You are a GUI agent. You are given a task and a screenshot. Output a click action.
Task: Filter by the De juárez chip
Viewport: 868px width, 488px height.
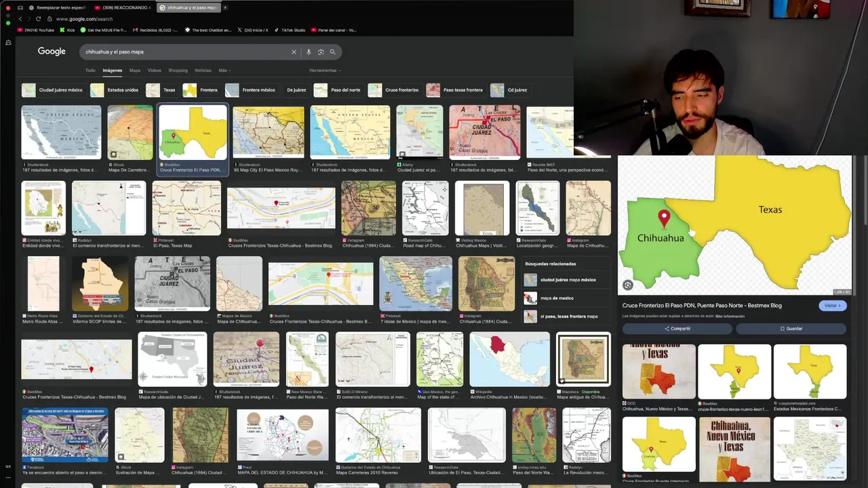pyautogui.click(x=296, y=90)
